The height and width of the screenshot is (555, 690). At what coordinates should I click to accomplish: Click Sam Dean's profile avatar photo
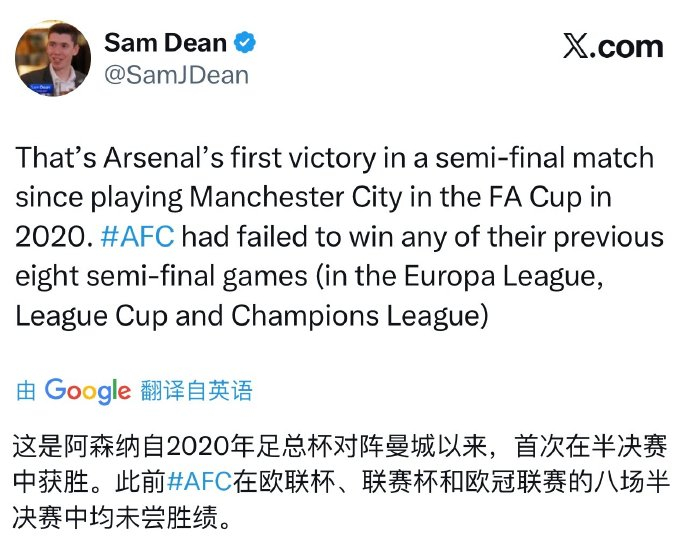point(53,59)
